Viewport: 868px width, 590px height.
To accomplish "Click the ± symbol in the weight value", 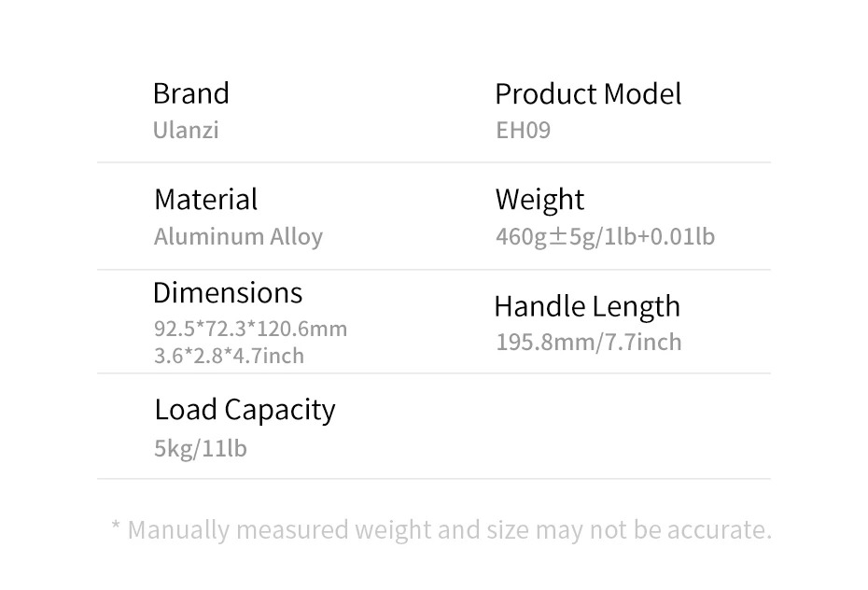I will 557,237.
